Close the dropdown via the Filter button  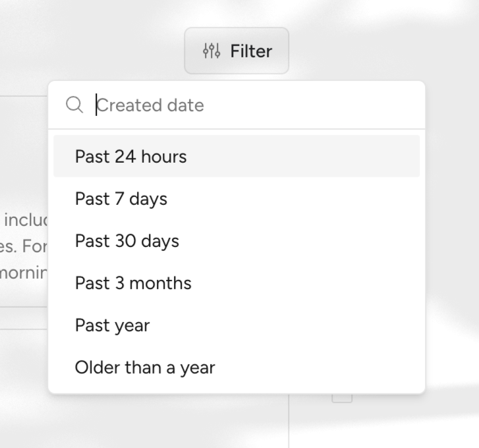237,51
